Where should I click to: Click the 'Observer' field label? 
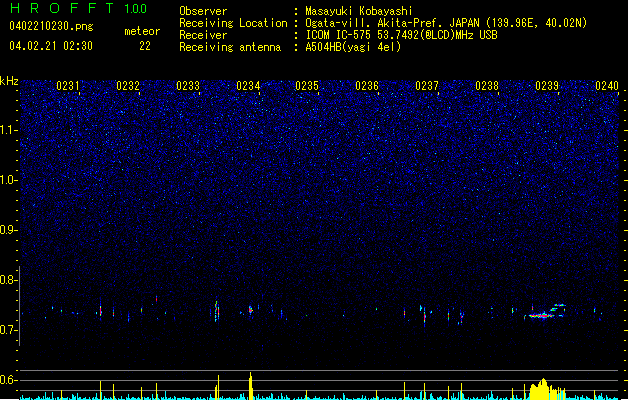pyautogui.click(x=203, y=11)
